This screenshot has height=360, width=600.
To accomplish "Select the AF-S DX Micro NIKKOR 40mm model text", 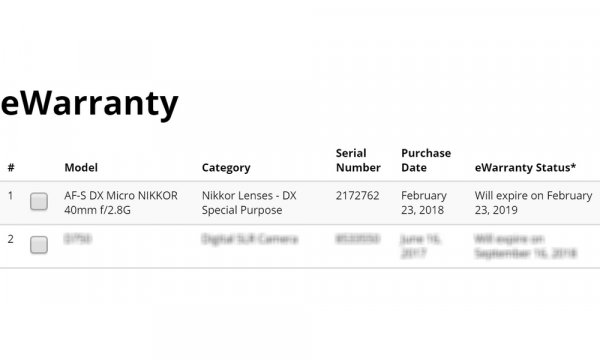I will 121,203.
